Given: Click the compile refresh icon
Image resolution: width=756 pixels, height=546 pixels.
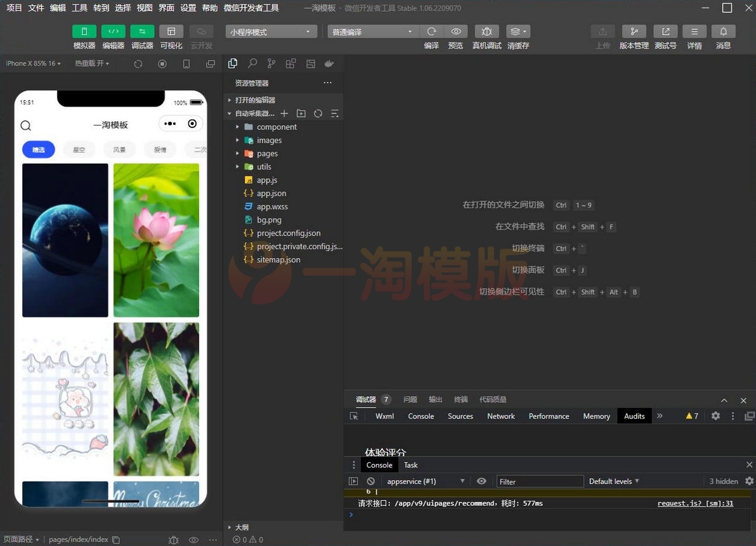Looking at the screenshot, I should [431, 31].
